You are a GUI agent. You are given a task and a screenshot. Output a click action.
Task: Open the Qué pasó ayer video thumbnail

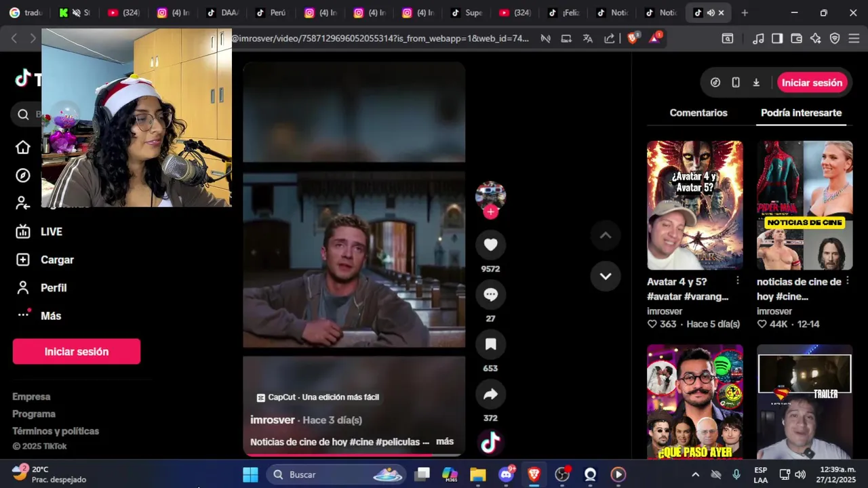pyautogui.click(x=695, y=402)
